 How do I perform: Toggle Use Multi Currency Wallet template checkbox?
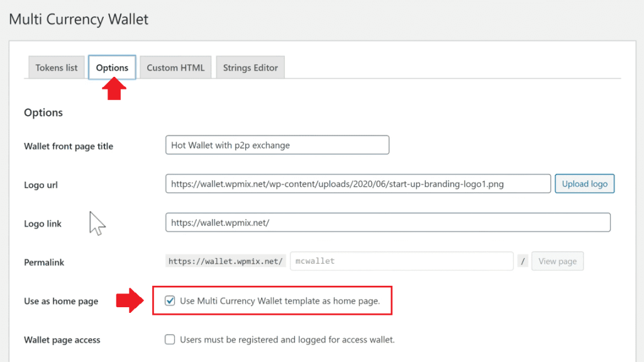tap(170, 301)
